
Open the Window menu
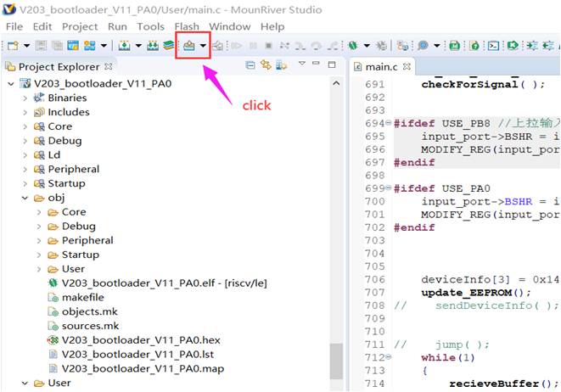[x=230, y=26]
